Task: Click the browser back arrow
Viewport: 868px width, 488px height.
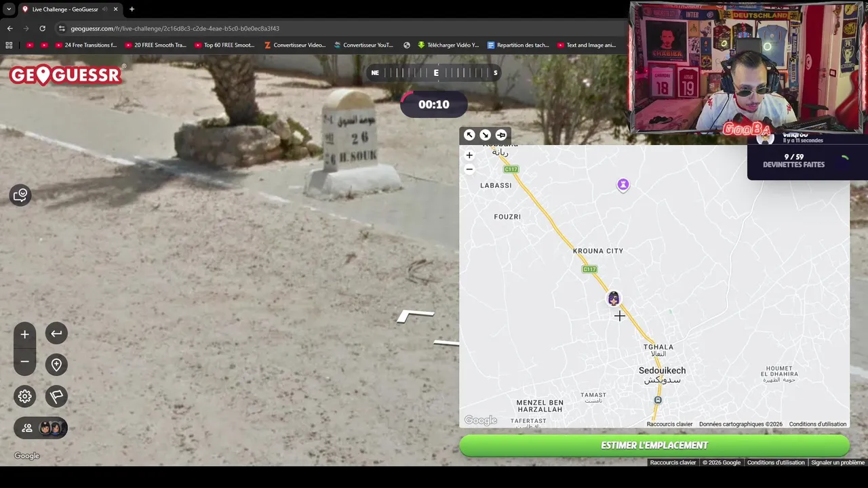Action: [9, 28]
